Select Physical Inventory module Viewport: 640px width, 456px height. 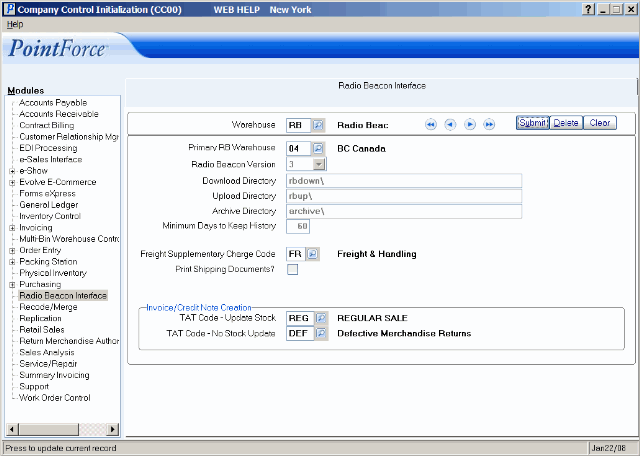click(53, 273)
